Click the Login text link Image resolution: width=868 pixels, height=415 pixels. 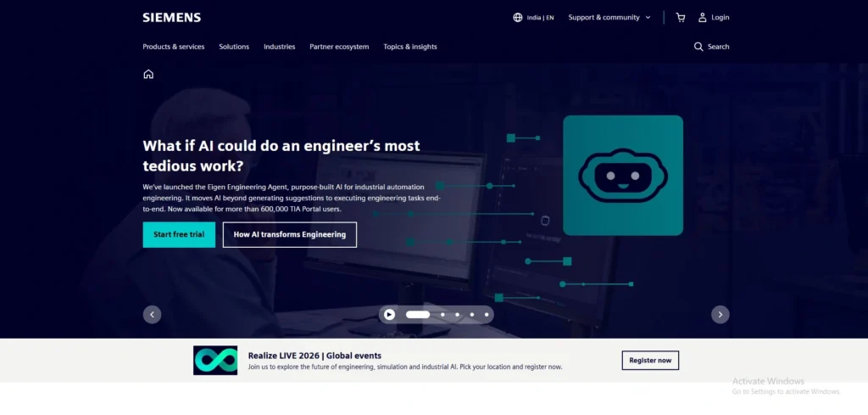pos(721,17)
